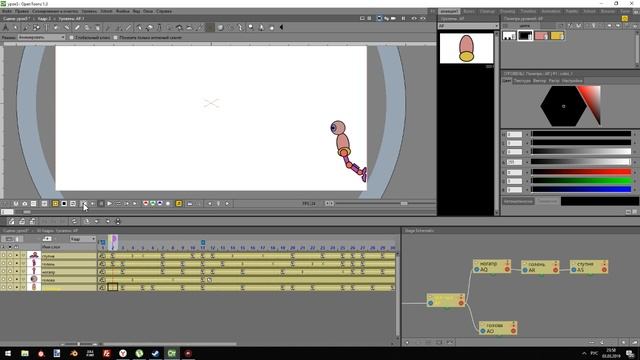Click the yellow highlighted camera stand view icon

tap(55, 203)
